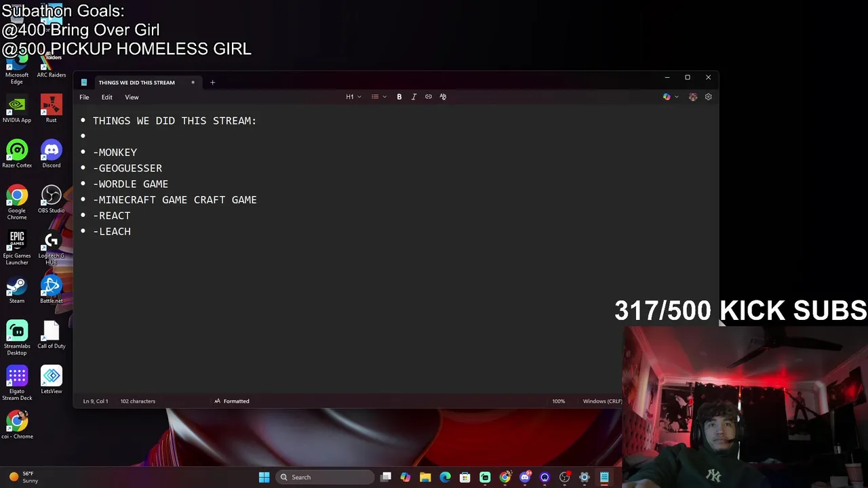Open Discord desktop shortcut

(x=52, y=154)
